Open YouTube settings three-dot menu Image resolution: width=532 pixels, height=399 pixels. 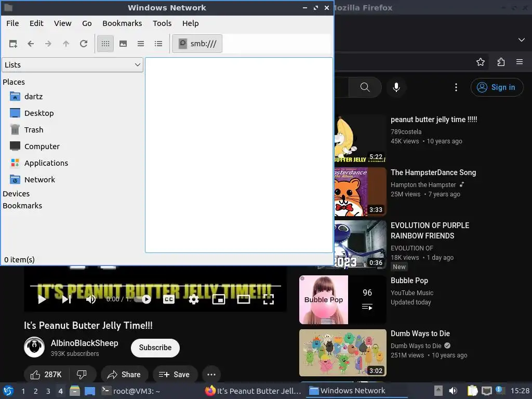[x=456, y=87]
